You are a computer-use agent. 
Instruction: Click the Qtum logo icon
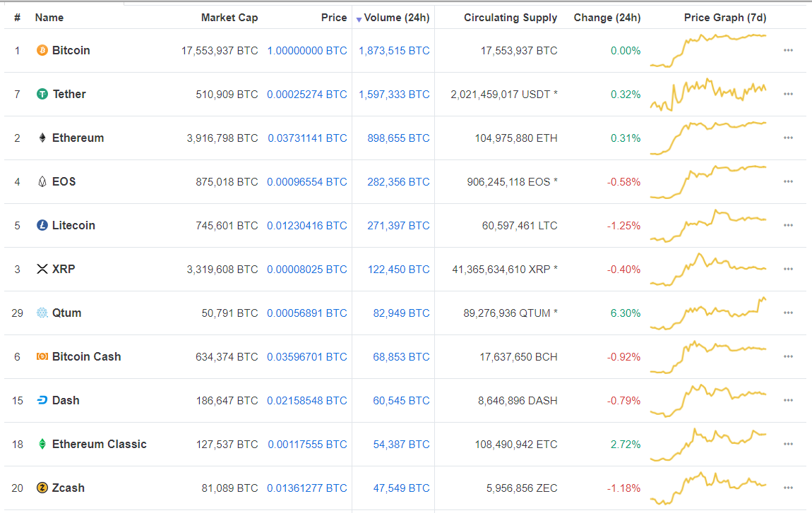tap(42, 313)
